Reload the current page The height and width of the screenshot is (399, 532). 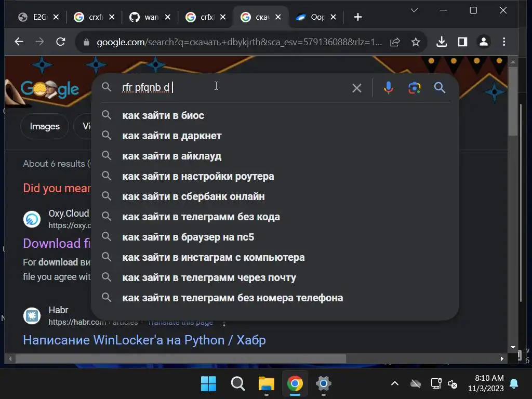pyautogui.click(x=61, y=42)
